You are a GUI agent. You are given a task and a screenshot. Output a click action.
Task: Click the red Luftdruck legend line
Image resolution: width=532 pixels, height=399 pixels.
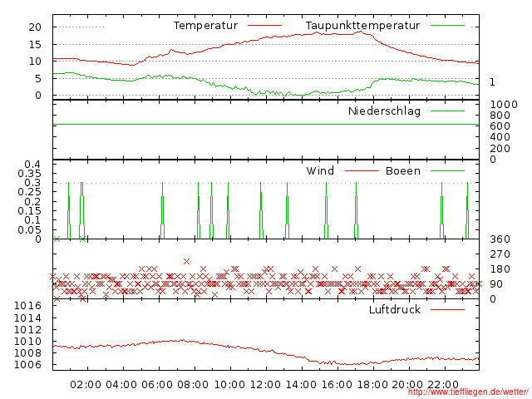point(447,309)
